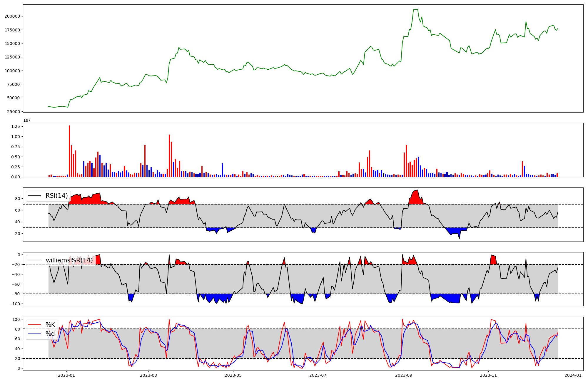
Task: Click the blue %d legend line sample
Action: (34, 334)
